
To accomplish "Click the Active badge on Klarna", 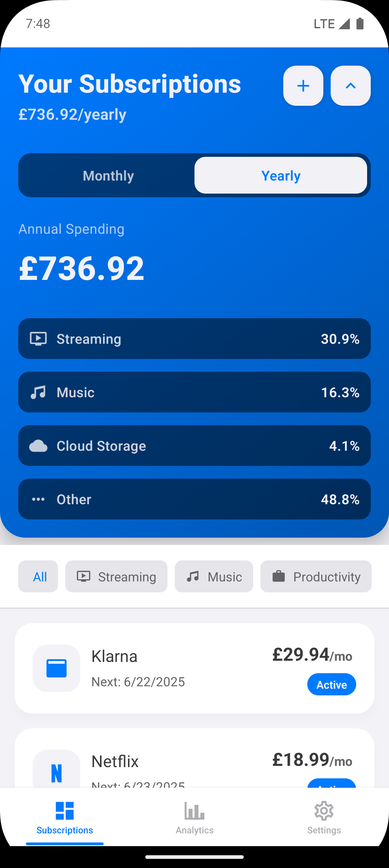I will (x=331, y=684).
